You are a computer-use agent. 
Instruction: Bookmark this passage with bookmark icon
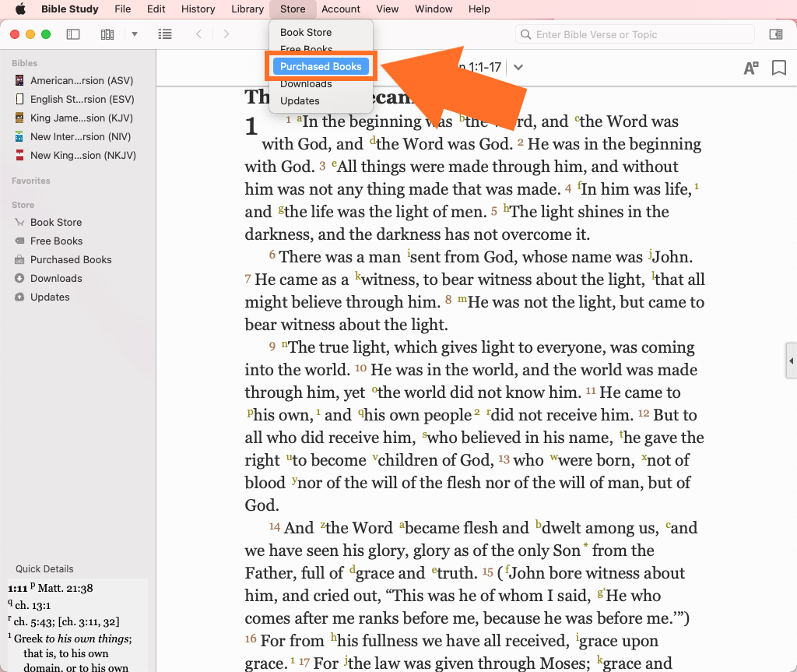coord(778,68)
